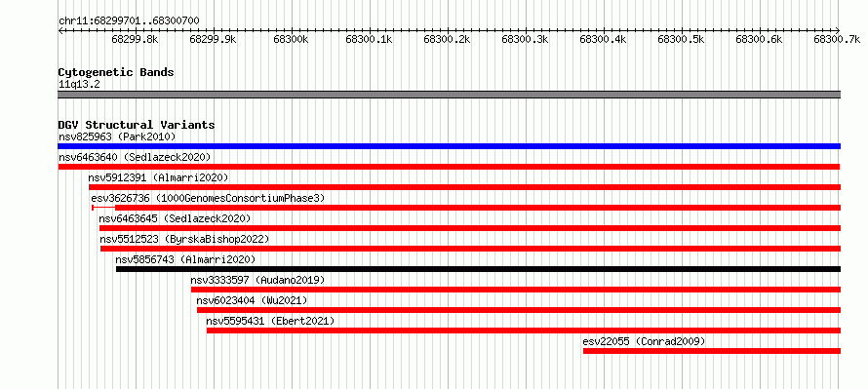Click the esv3626736 variant bar
Screen dimensions: 868x389
click(x=466, y=208)
